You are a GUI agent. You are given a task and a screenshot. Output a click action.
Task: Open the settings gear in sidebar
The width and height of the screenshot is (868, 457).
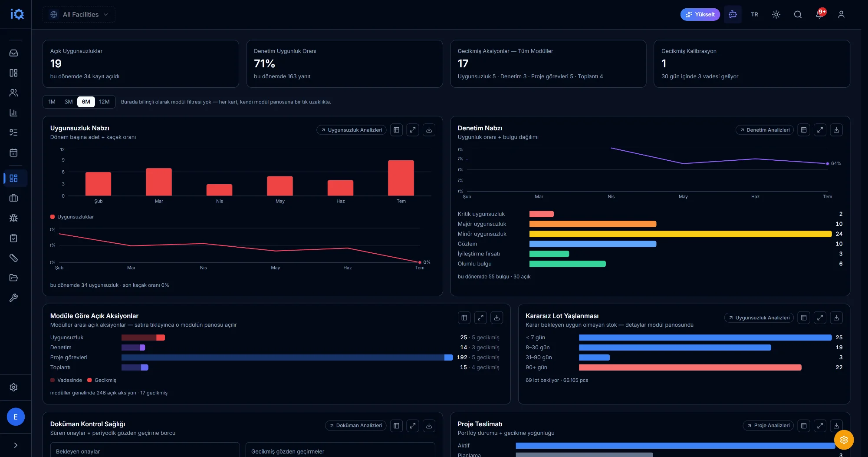click(x=13, y=387)
